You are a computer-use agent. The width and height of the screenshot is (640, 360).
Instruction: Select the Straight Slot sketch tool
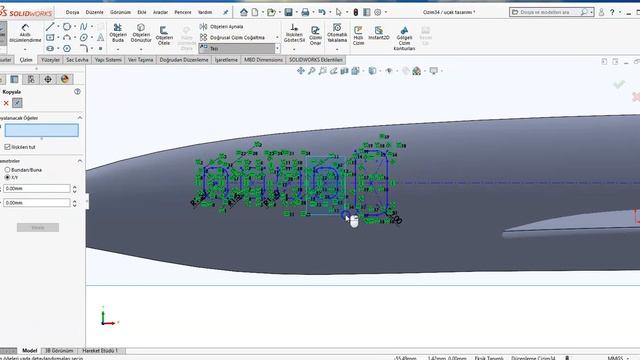50,48
